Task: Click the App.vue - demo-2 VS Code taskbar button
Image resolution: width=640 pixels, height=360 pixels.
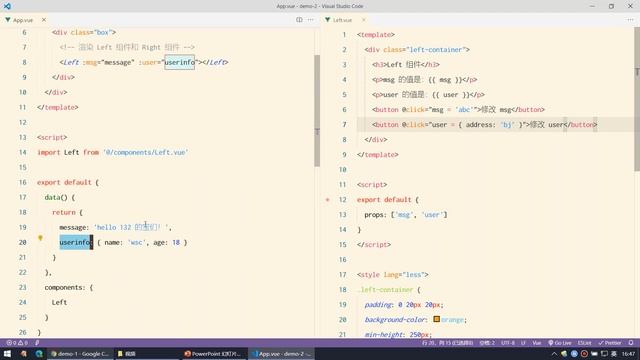Action: click(x=281, y=354)
